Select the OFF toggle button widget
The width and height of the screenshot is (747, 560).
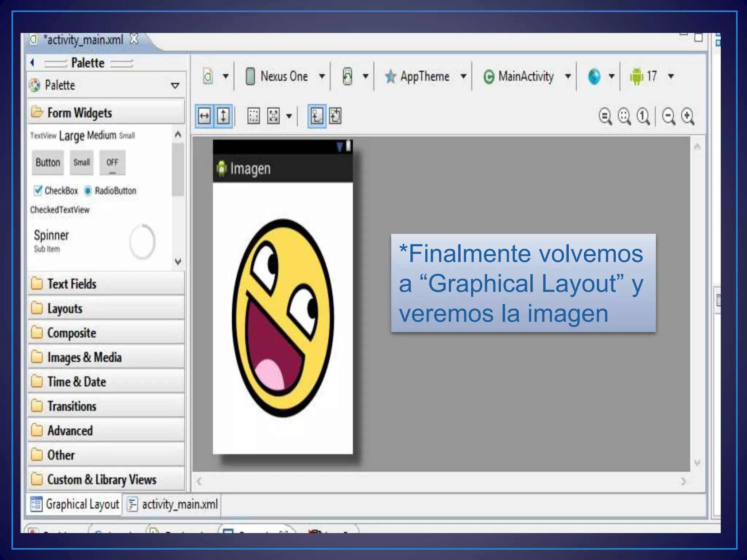[x=112, y=162]
